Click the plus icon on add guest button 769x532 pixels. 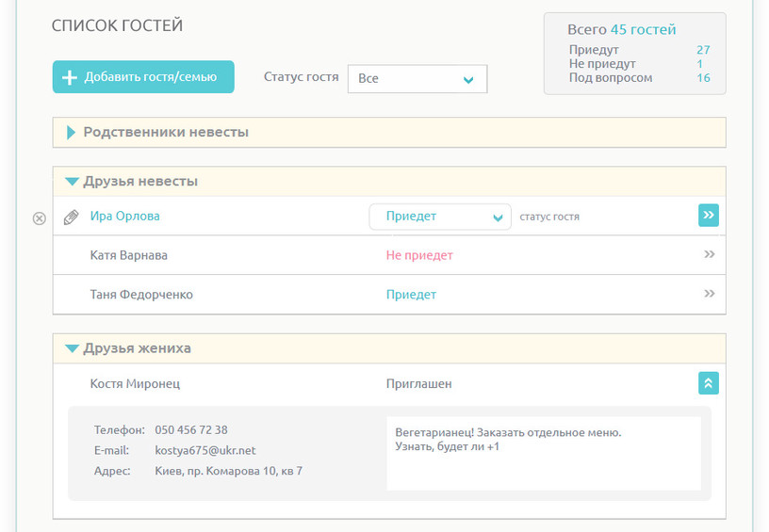(x=69, y=77)
